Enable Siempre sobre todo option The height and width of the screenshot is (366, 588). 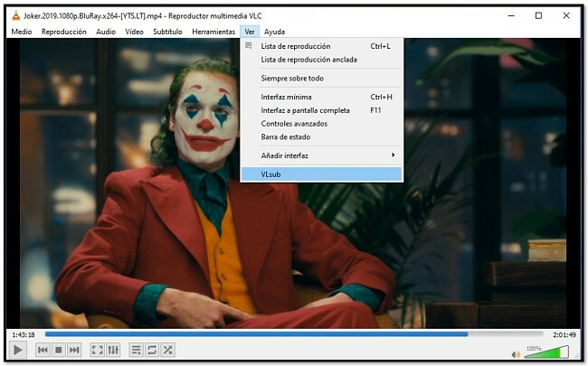click(x=322, y=79)
